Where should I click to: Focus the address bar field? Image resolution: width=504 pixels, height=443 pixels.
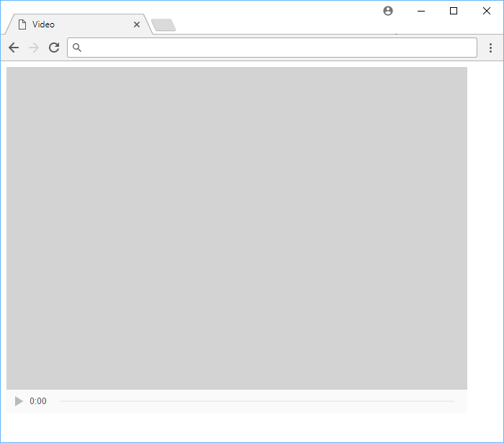(272, 48)
